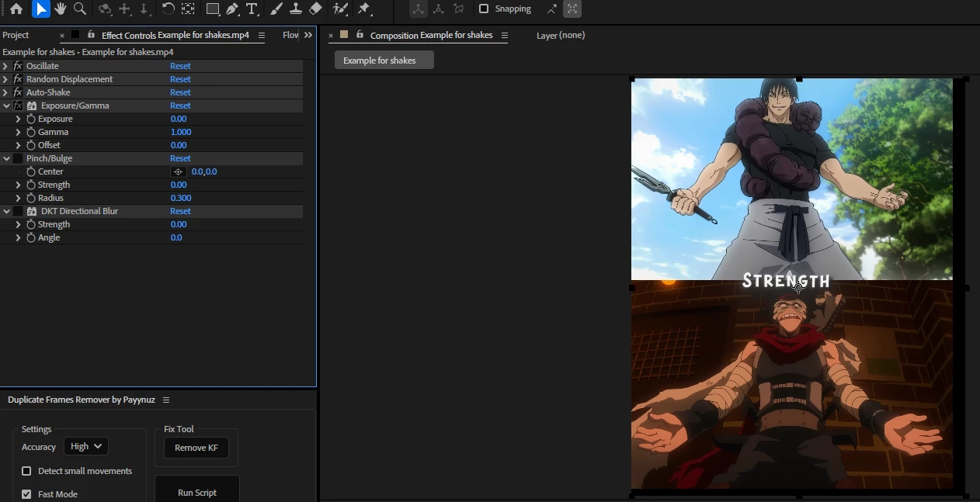
Task: Expand the Angle property row
Action: (19, 237)
